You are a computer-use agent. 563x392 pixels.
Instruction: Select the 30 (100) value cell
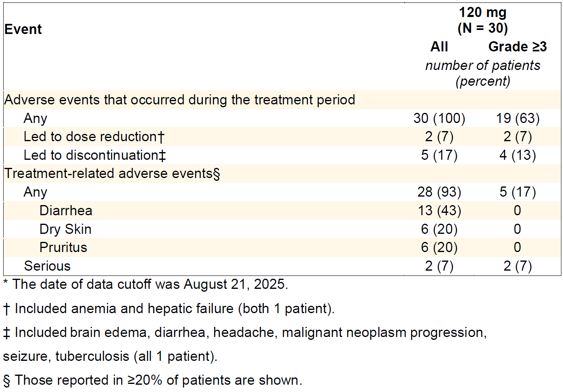tap(439, 118)
